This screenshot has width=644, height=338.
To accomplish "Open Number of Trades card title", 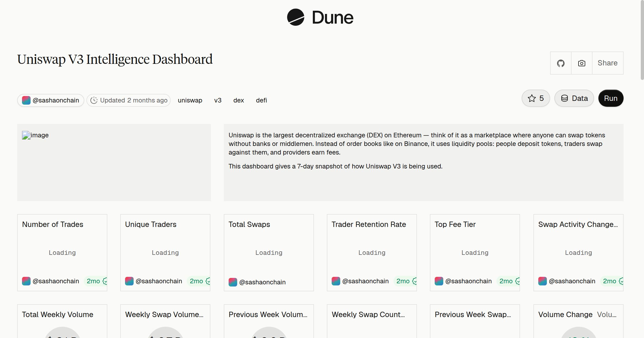I will [53, 224].
